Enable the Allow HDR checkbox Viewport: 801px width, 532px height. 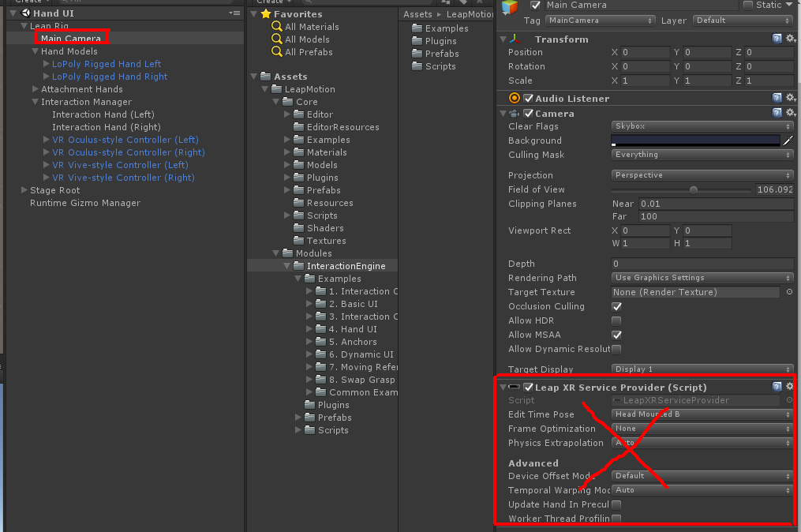click(616, 320)
